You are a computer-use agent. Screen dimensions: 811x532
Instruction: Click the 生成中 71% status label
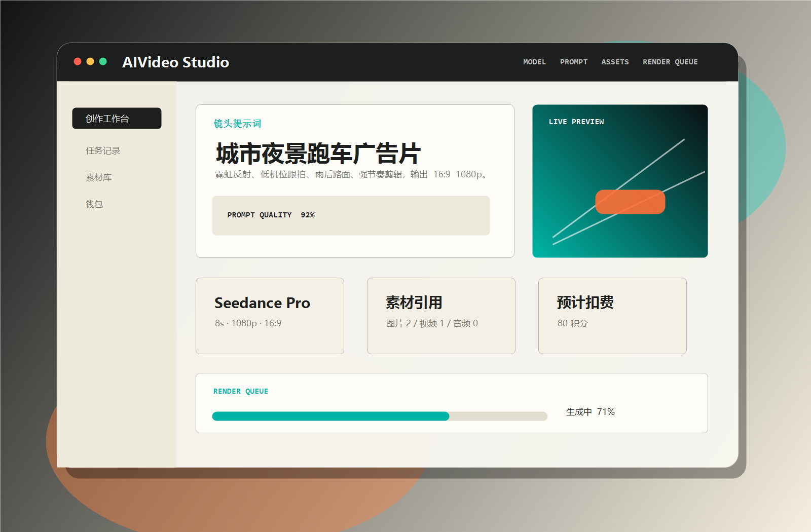(590, 412)
